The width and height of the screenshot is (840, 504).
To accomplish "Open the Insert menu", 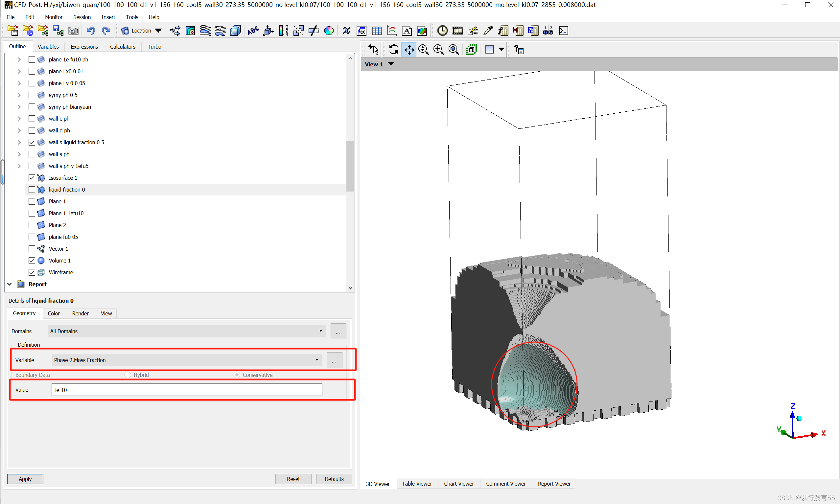I will [108, 17].
